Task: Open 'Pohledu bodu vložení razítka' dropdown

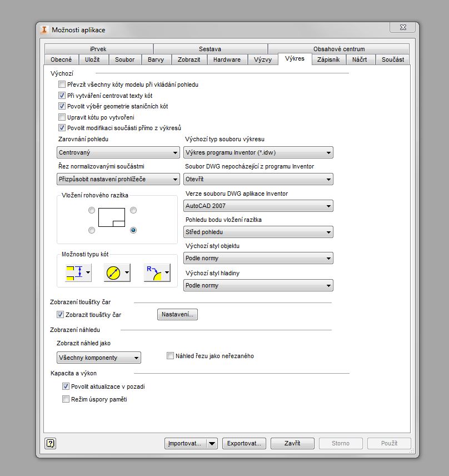Action: 258,232
